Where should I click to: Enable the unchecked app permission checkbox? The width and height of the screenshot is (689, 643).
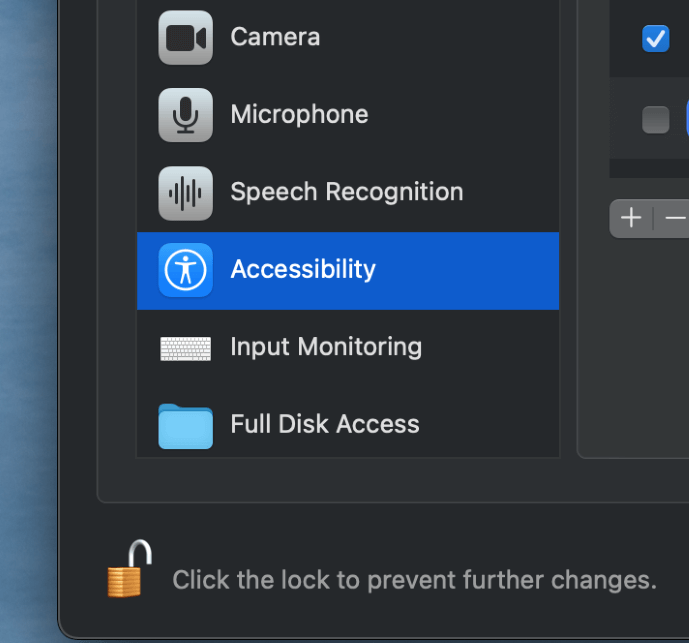tap(656, 120)
